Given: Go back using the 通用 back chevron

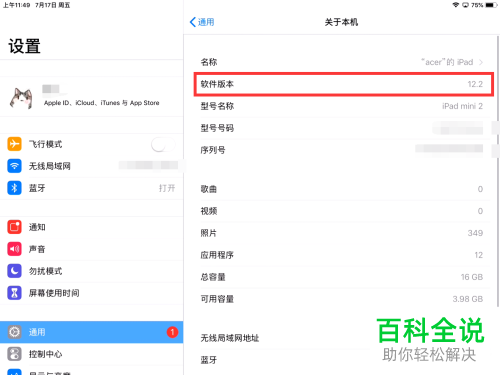Looking at the screenshot, I should [202, 22].
